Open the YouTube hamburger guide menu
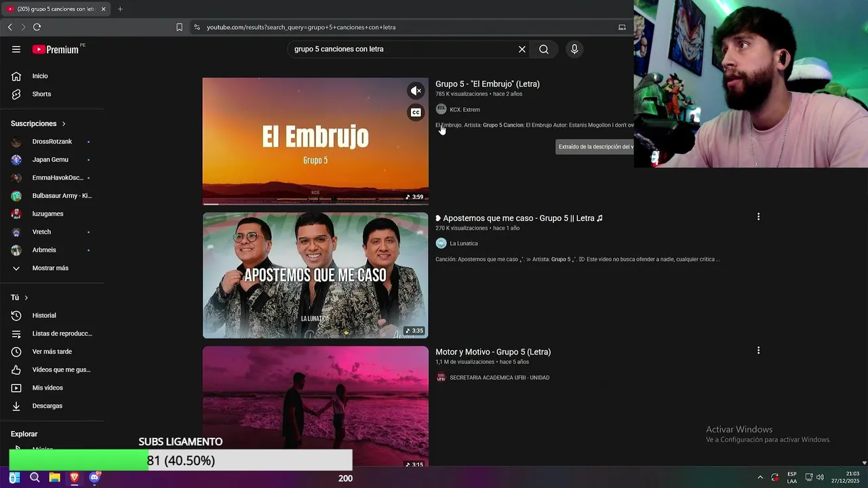Image resolution: width=868 pixels, height=488 pixels. point(16,49)
